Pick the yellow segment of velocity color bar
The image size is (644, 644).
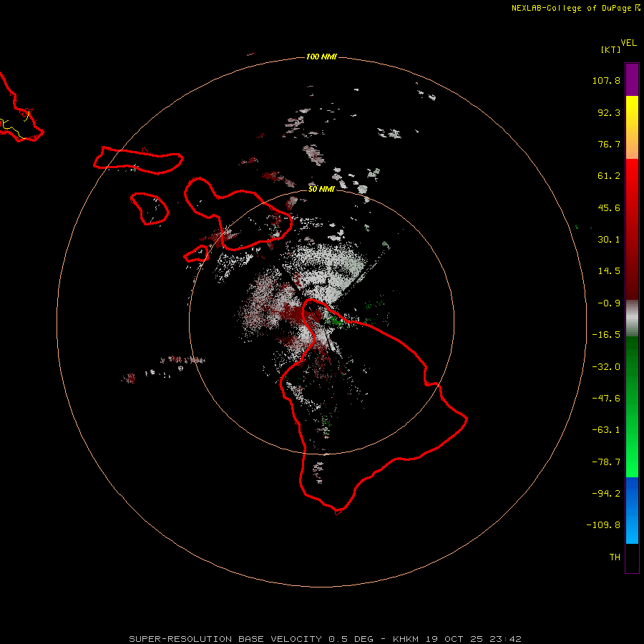click(632, 107)
